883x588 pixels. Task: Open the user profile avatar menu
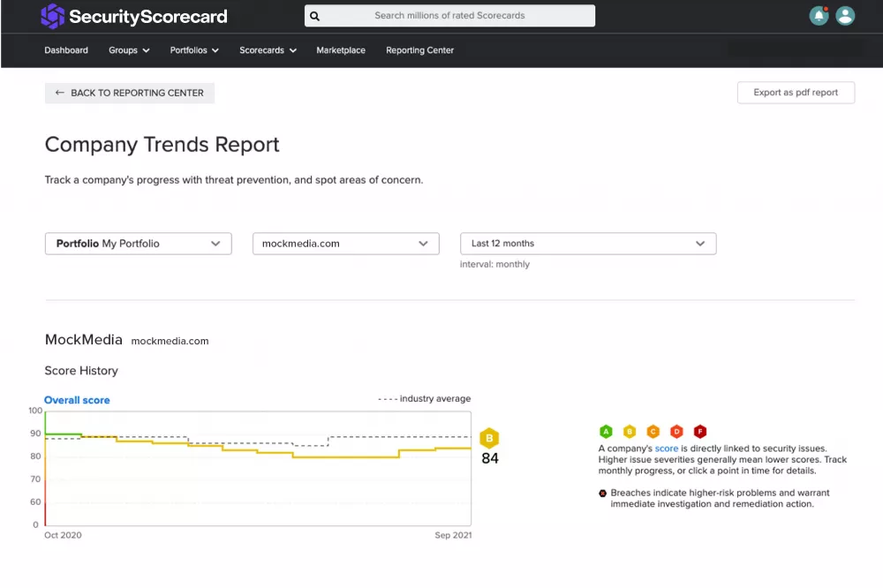point(845,16)
